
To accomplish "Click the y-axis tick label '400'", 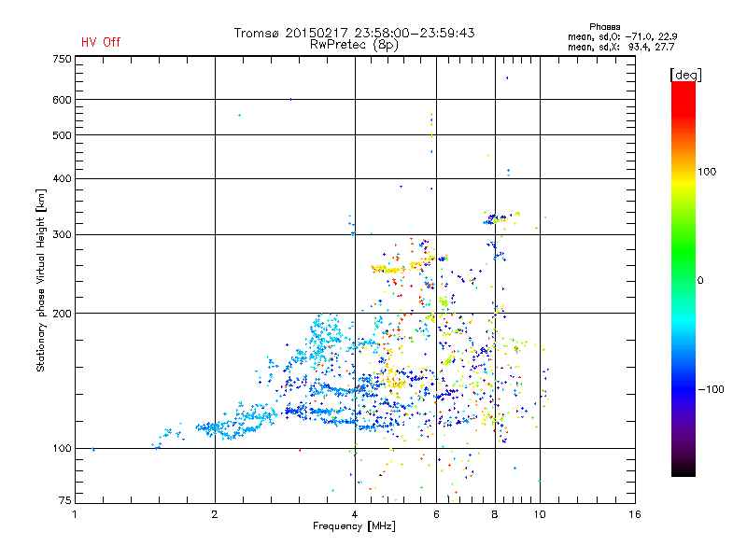I will pos(62,179).
